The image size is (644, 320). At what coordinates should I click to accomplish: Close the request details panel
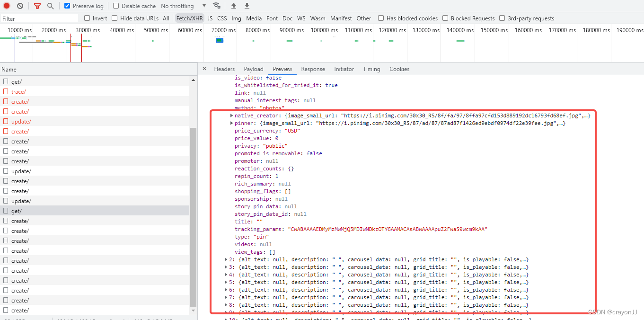pyautogui.click(x=204, y=69)
